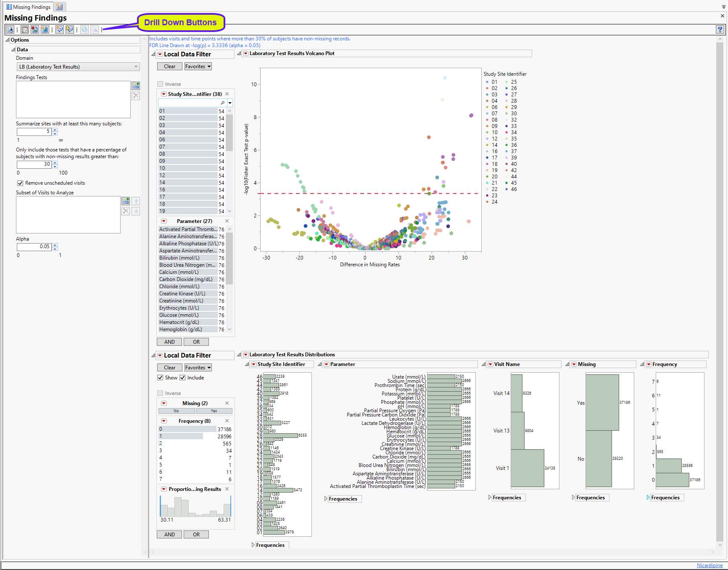
Task: Open the help question mark icon
Action: click(x=720, y=29)
